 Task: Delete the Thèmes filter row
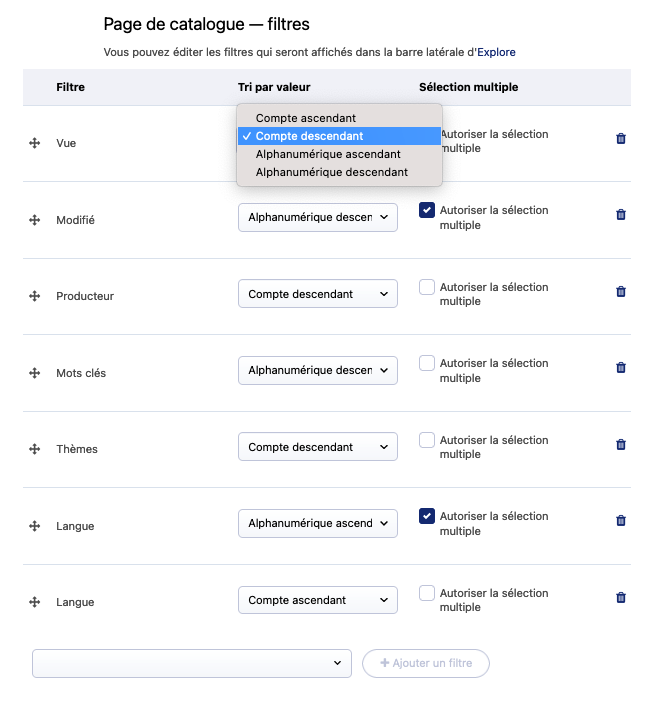(620, 445)
